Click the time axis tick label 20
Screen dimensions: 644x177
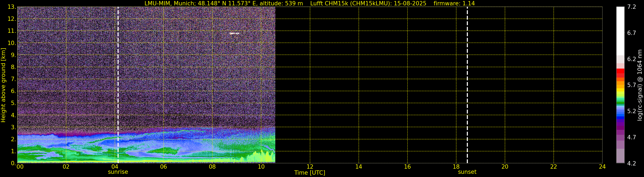[x=505, y=167]
